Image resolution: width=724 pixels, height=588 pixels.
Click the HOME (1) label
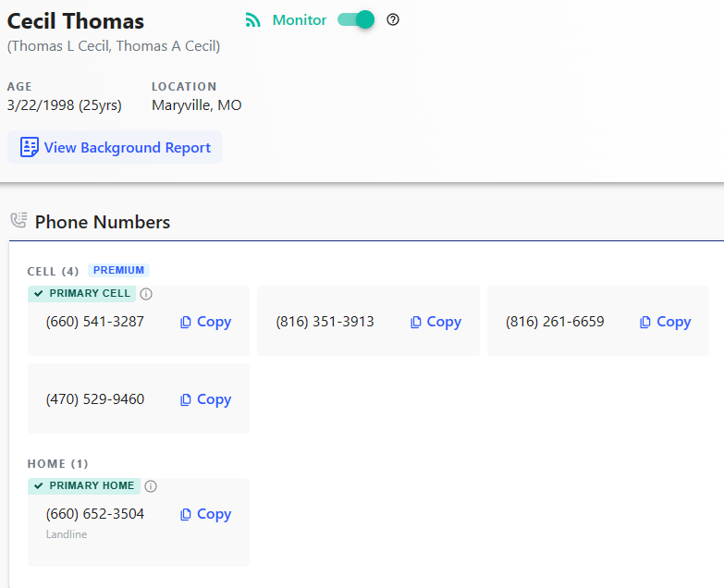pos(57,464)
